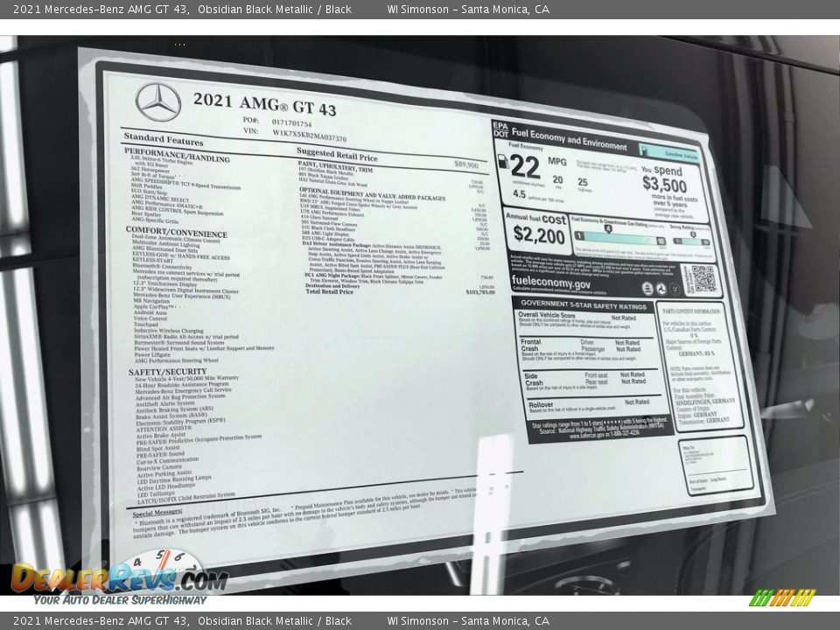
Task: Click the $103,785.00 total amount
Action: pyautogui.click(x=480, y=292)
